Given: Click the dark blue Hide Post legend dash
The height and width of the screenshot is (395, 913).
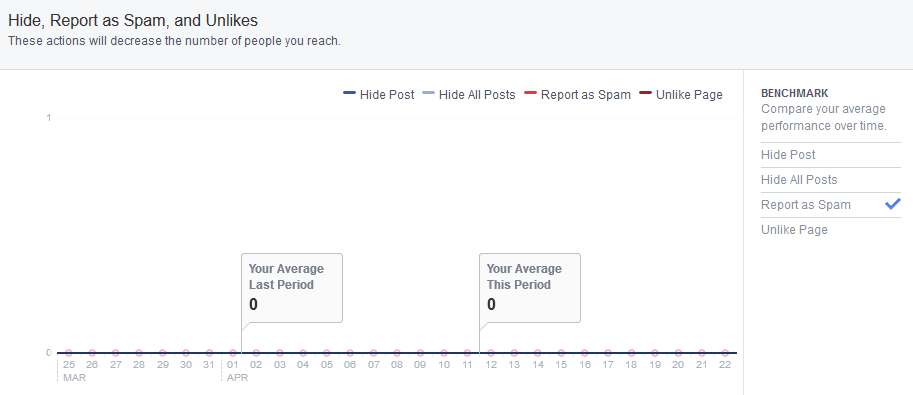Looking at the screenshot, I should (x=349, y=93).
